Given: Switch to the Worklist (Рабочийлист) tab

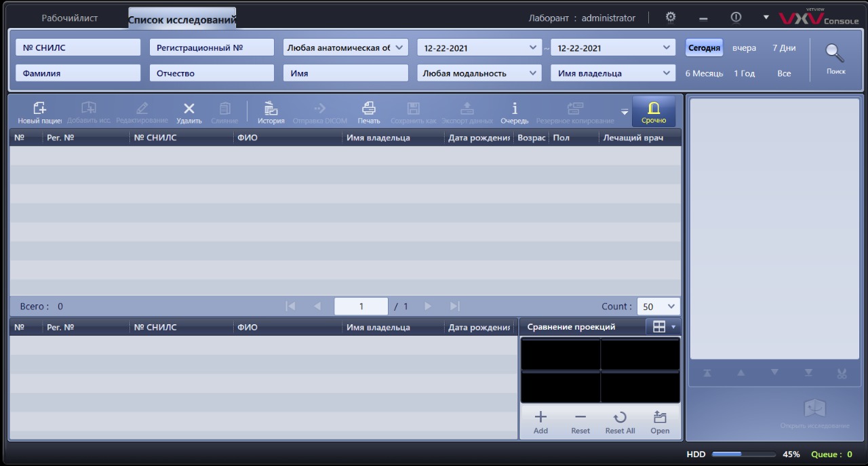Looking at the screenshot, I should [x=69, y=18].
